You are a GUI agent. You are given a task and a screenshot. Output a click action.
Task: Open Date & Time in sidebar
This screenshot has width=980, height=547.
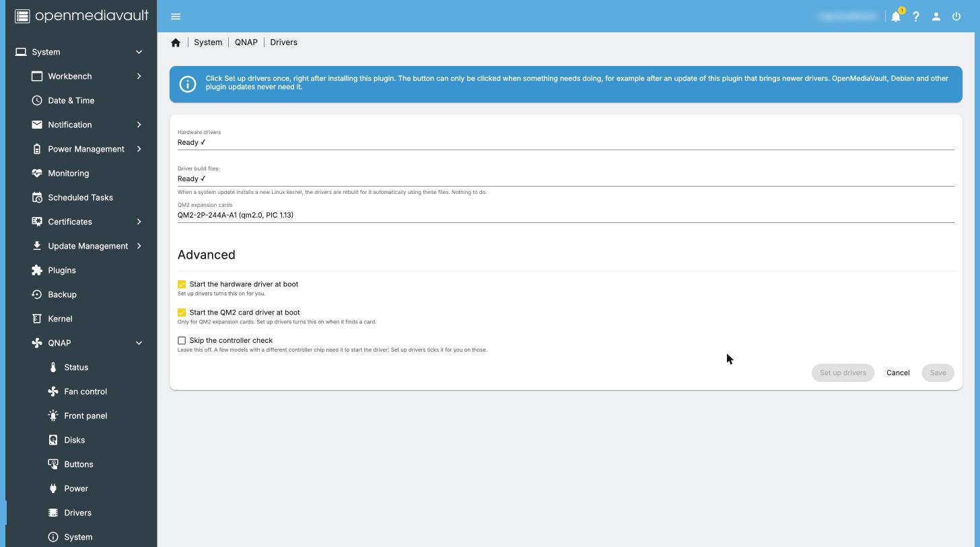point(81,100)
